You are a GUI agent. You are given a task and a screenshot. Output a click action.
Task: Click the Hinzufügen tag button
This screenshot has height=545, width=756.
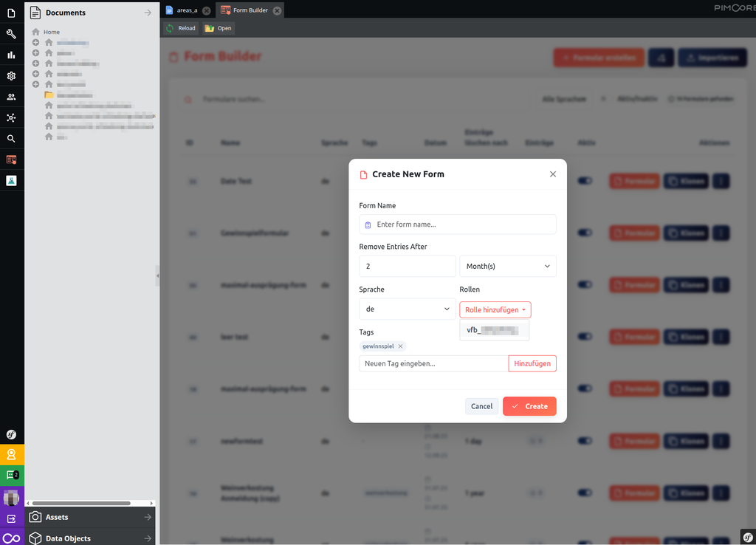tap(532, 363)
